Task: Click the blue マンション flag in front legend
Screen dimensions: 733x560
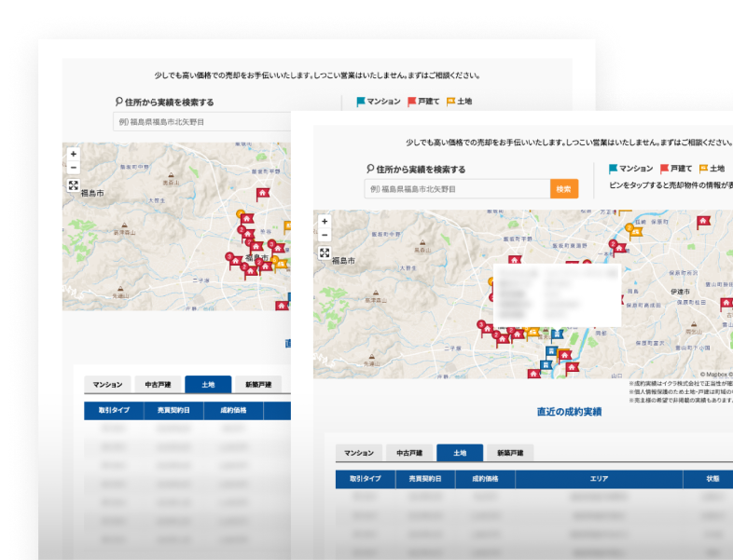Action: (614, 169)
